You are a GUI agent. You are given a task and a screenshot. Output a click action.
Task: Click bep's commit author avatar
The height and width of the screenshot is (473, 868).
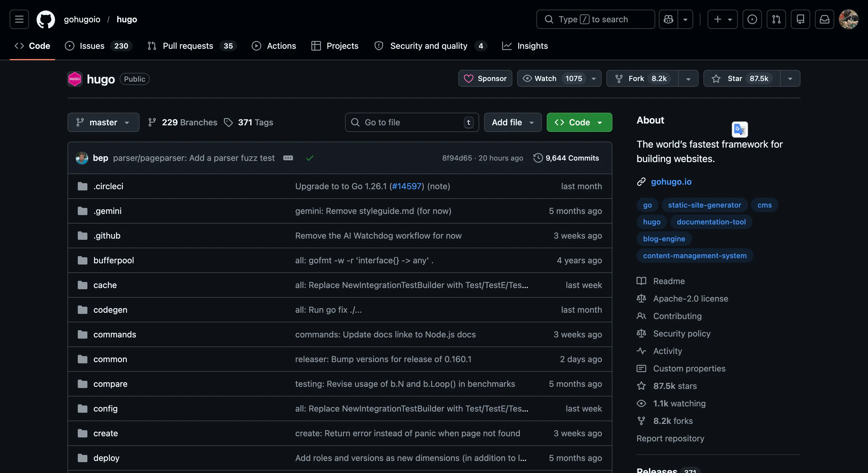(x=82, y=158)
